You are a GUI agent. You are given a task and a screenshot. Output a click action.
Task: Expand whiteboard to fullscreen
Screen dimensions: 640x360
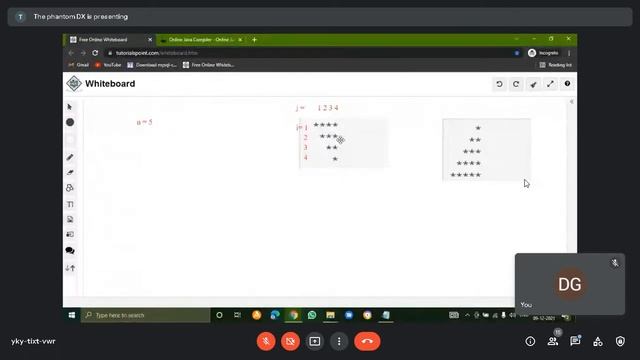[550, 84]
